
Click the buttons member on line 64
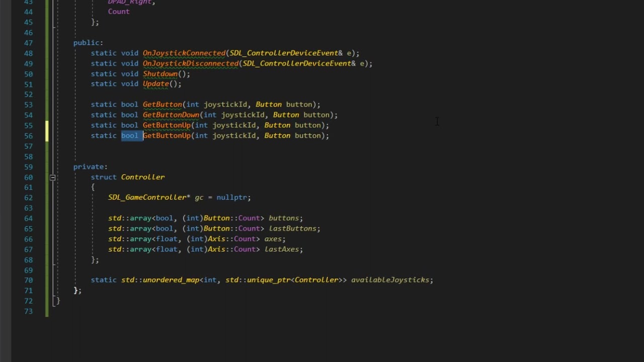pos(284,218)
